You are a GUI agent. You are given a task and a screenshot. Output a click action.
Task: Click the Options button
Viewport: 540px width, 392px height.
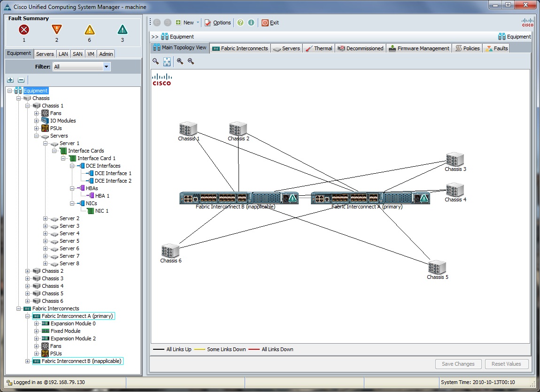[218, 23]
